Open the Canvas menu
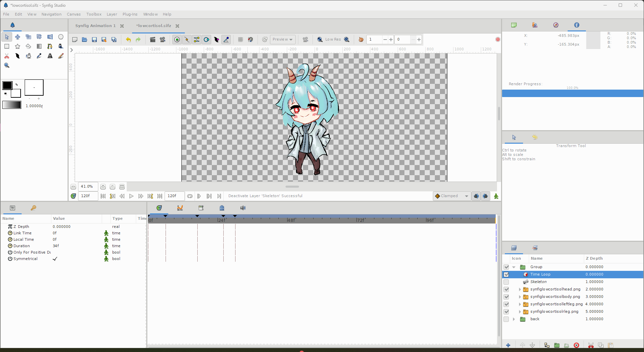The height and width of the screenshot is (352, 644). [x=74, y=14]
